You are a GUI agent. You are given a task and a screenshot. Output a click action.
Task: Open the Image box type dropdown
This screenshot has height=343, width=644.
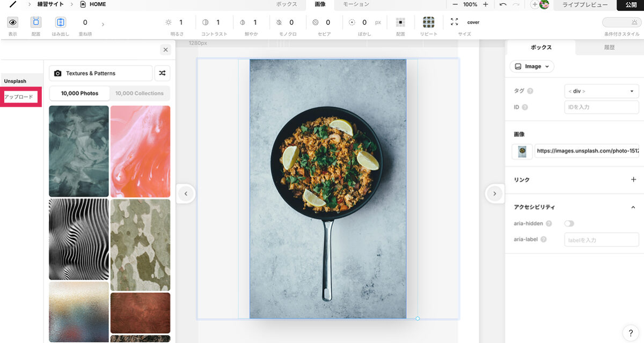click(532, 66)
